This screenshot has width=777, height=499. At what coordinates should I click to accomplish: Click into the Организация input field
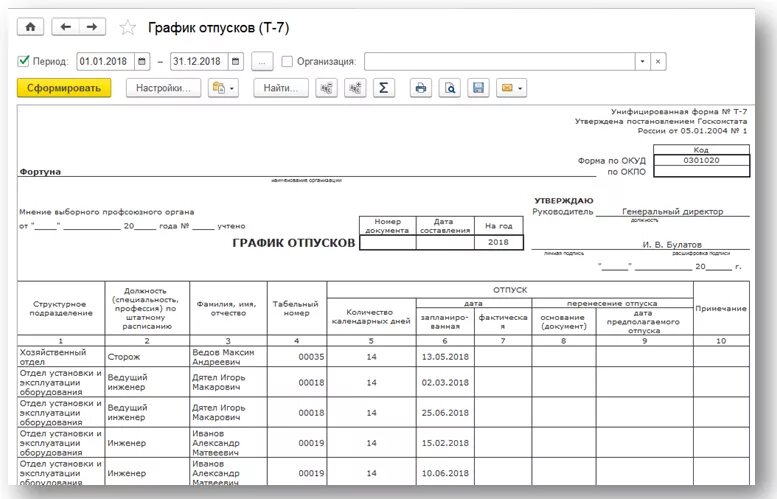[500, 61]
